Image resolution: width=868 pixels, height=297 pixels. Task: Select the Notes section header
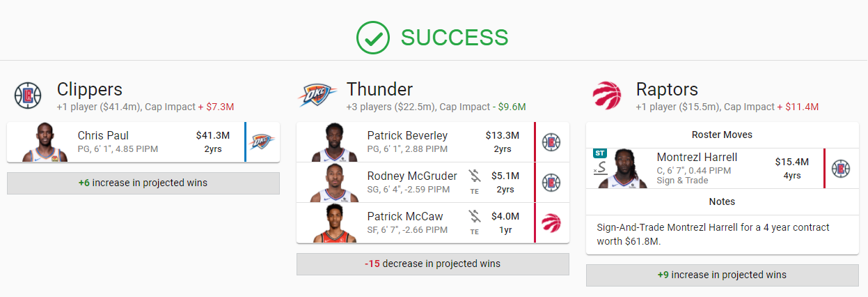pos(722,201)
